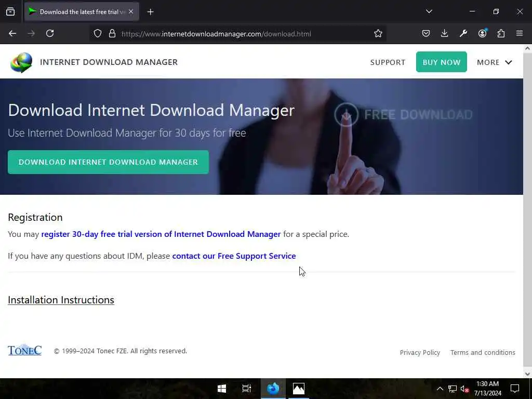The height and width of the screenshot is (399, 532).
Task: Open Terms and conditions link
Action: [483, 353]
